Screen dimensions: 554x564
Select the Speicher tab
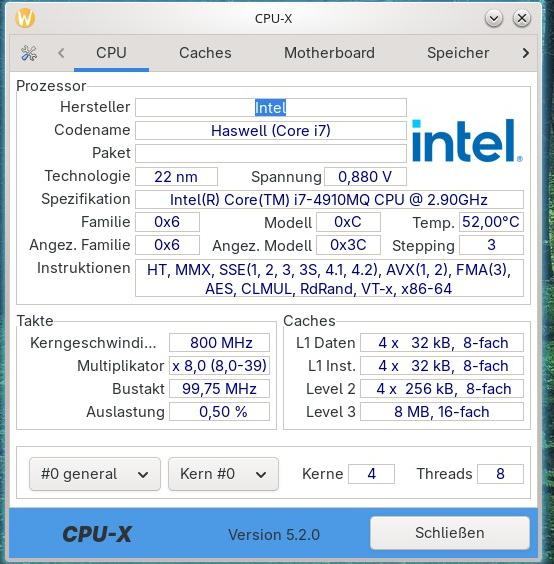(458, 53)
